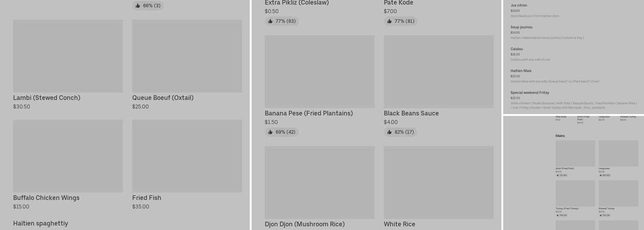Open the Haïtien spaghettiy item
The width and height of the screenshot is (644, 230).
coord(40,224)
